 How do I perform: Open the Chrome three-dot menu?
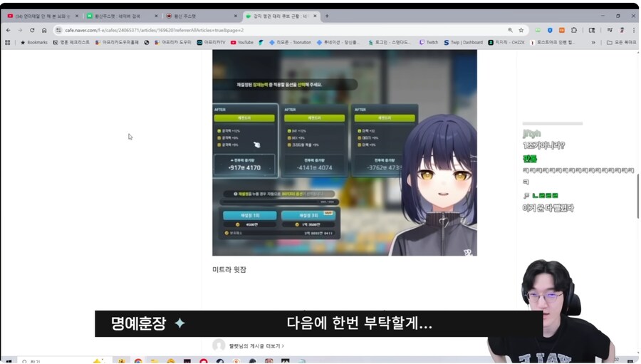[x=634, y=30]
